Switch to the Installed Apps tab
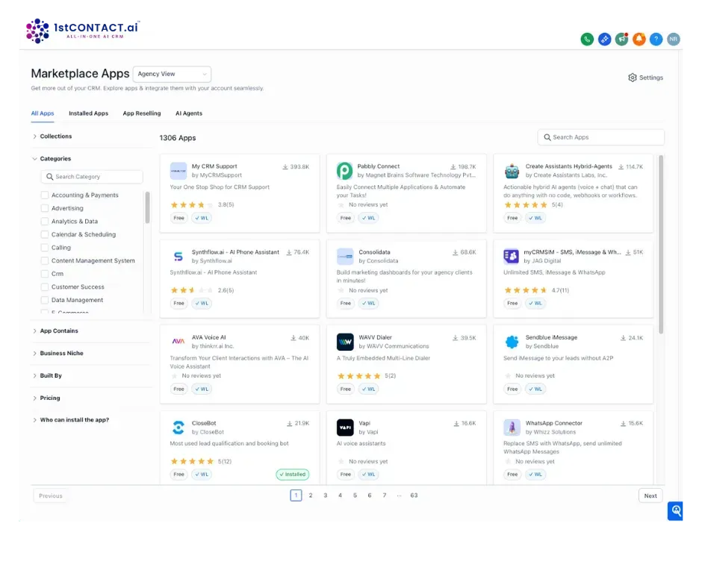This screenshot has width=702, height=588. coord(88,113)
